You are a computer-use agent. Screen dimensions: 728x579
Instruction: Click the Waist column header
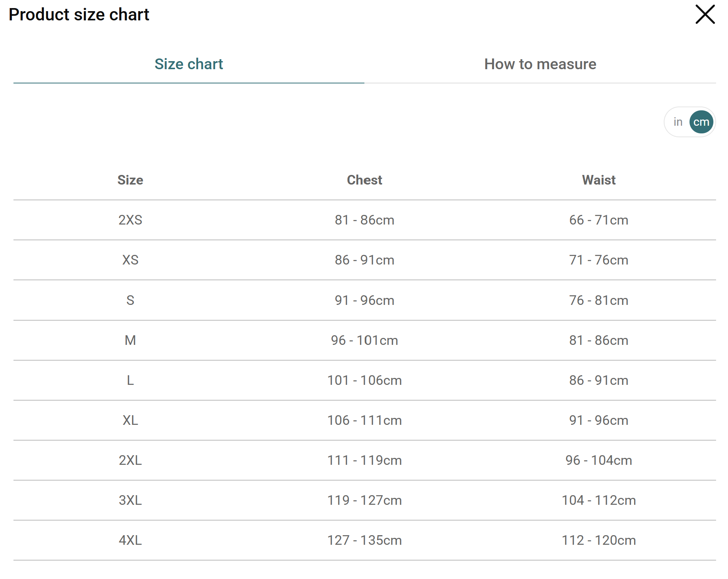coord(599,180)
